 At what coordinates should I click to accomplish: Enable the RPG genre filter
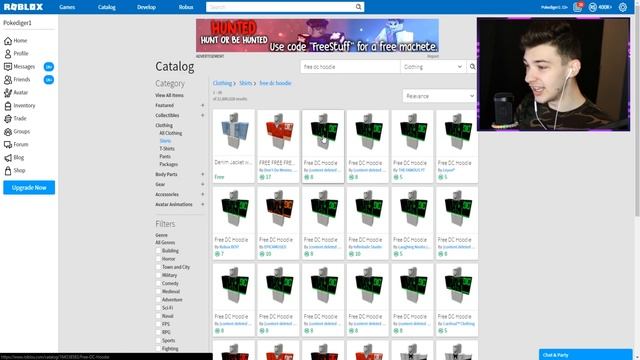tap(158, 332)
